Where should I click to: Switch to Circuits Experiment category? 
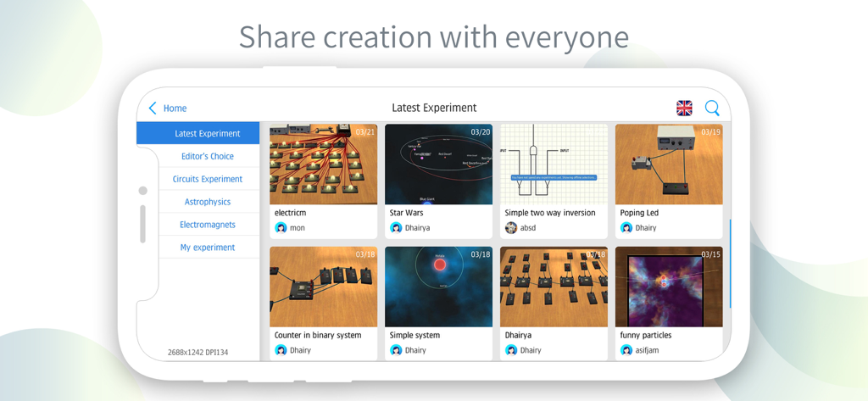(x=208, y=179)
